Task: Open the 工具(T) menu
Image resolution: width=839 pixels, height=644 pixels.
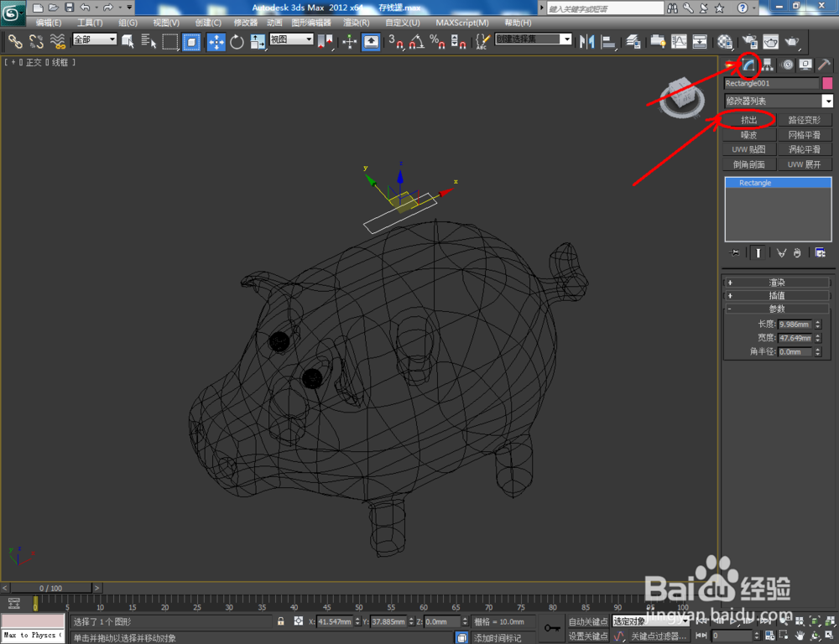Action: pyautogui.click(x=90, y=23)
